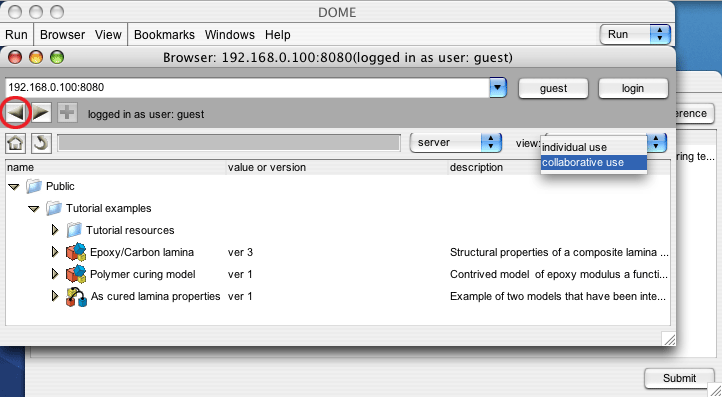Click the Browser window resize grip
722x397 pixels.
(669, 340)
